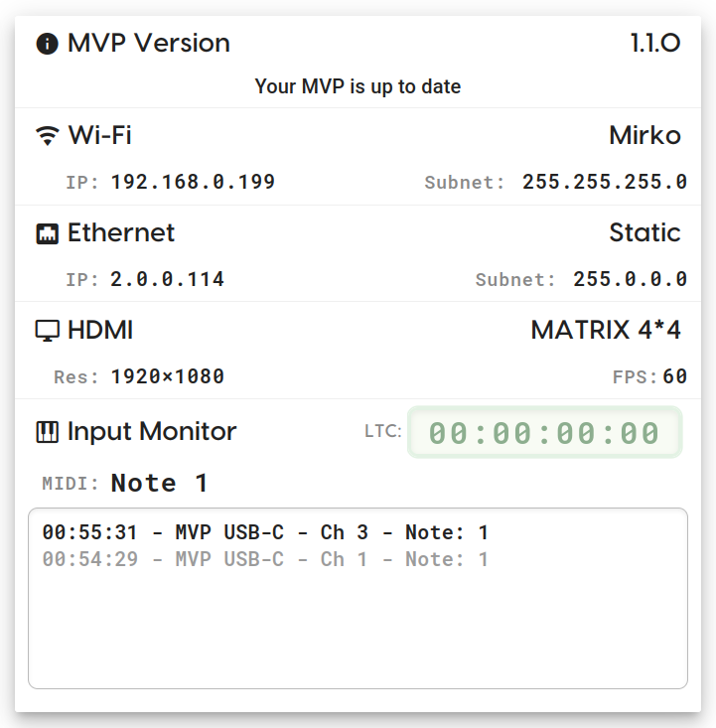This screenshot has width=716, height=728.
Task: Click the version number 1.1.0
Action: (654, 44)
